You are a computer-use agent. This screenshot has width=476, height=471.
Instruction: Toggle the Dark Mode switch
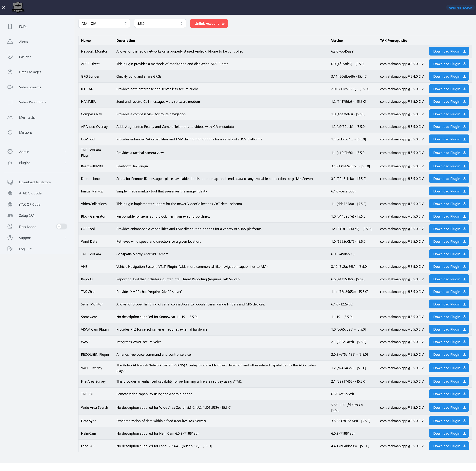tap(61, 226)
